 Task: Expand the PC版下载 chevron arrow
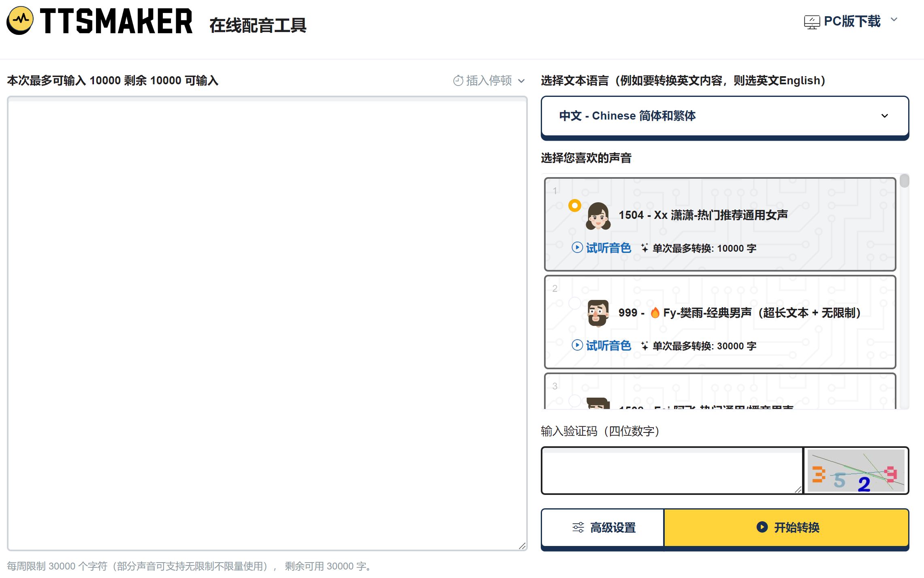pyautogui.click(x=894, y=19)
